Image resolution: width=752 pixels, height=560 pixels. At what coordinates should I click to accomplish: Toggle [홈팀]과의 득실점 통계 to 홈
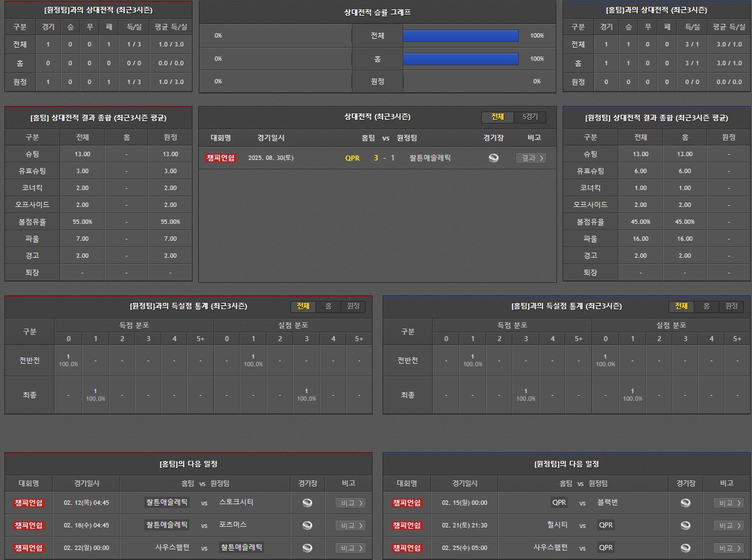pyautogui.click(x=706, y=306)
